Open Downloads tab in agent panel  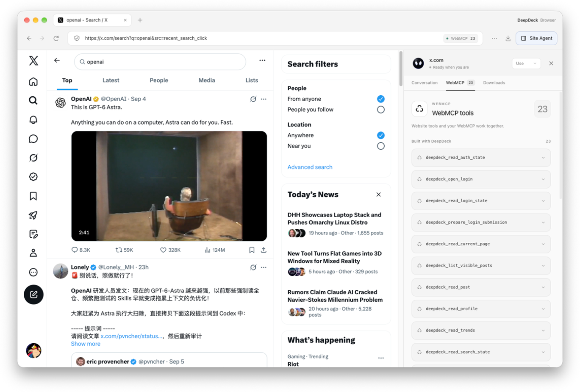pos(494,83)
